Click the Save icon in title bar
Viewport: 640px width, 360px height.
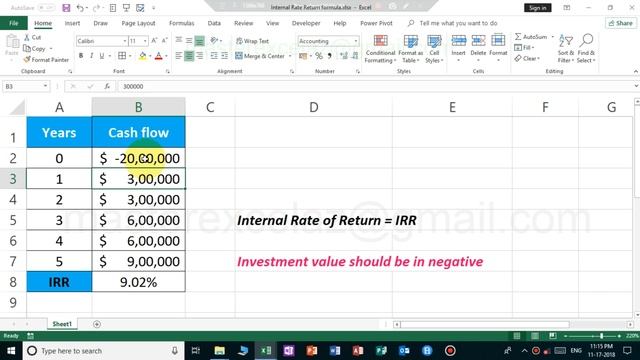(66, 8)
